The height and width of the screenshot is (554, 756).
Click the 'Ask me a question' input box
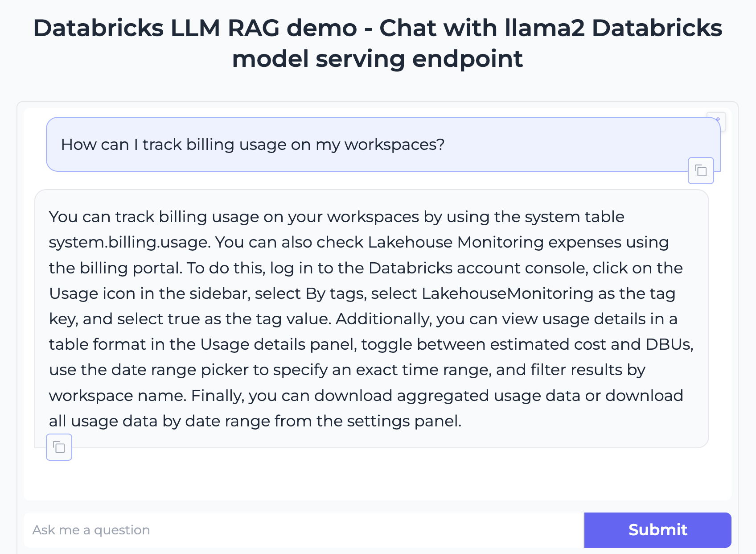267,530
